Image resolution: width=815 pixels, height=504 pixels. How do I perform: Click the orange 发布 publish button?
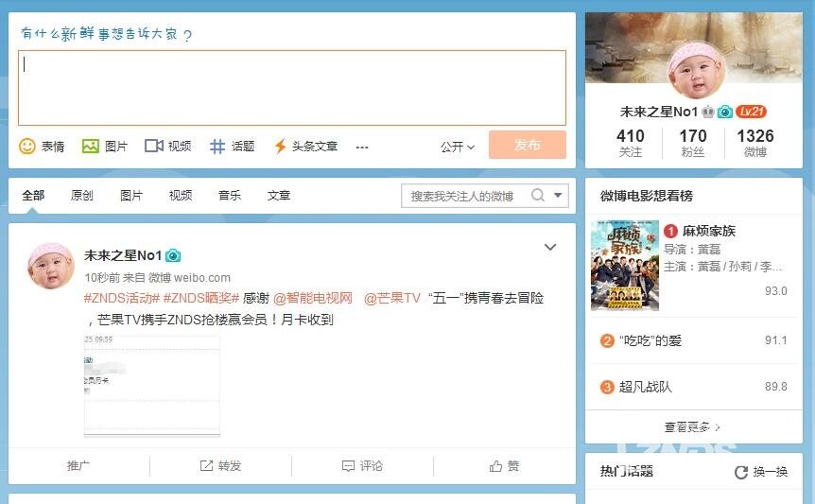(527, 145)
